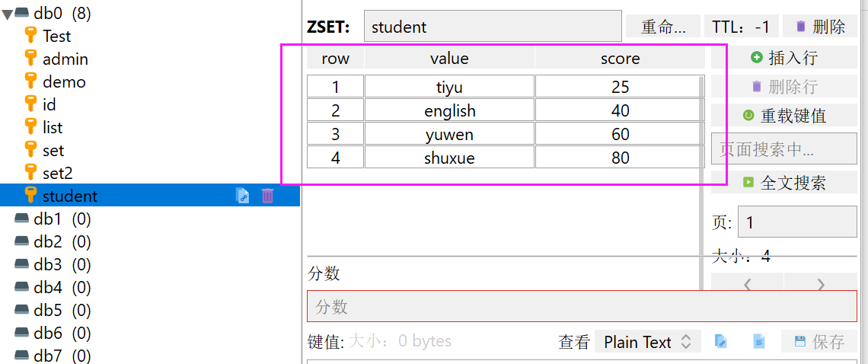Viewport: 868px width, 364px height.
Task: Click the key icon beside Test
Action: 31,36
